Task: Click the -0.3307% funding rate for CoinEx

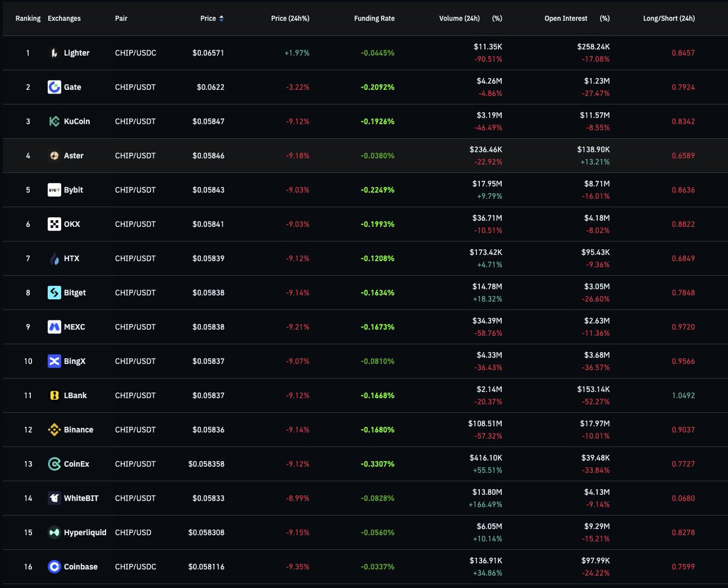Action: point(378,464)
